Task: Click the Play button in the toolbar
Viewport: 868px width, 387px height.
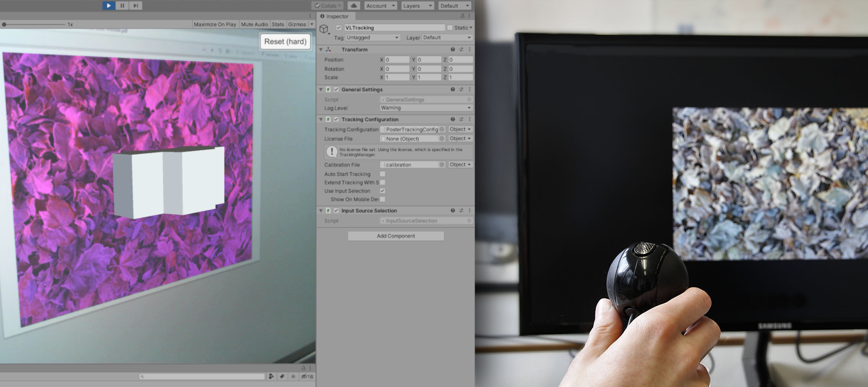Action: (x=108, y=6)
